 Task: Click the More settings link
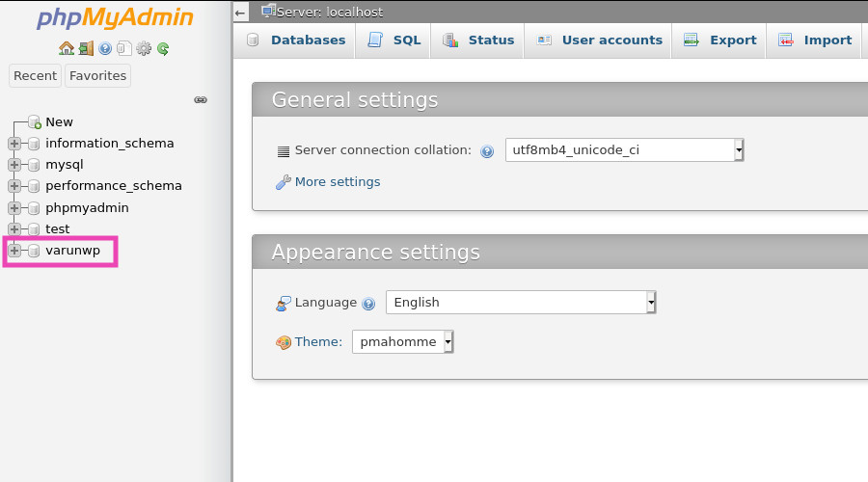coord(338,181)
